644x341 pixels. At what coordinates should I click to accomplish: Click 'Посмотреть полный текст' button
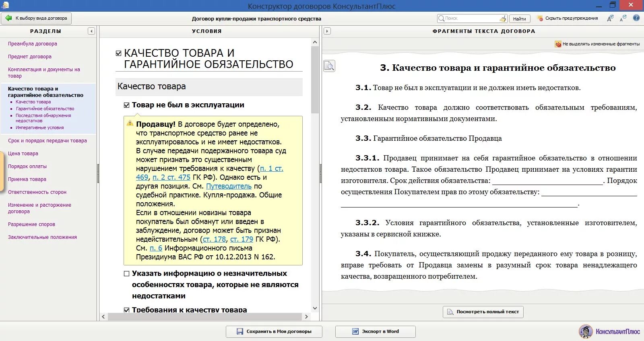[x=483, y=312]
